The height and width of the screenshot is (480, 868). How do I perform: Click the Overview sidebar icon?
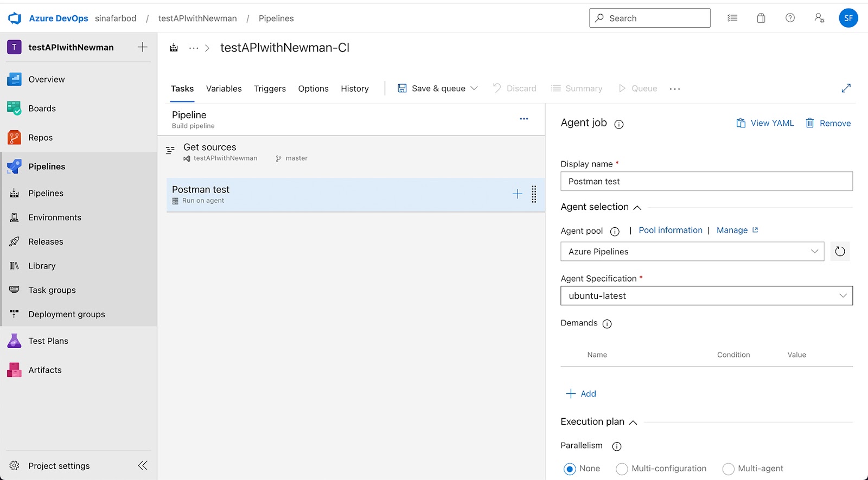coord(14,79)
